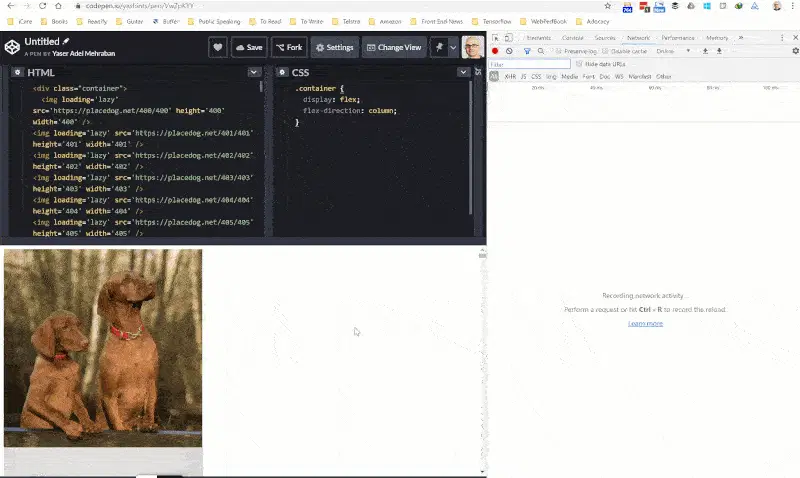Open the CSS panel dropdown chevron

point(463,72)
